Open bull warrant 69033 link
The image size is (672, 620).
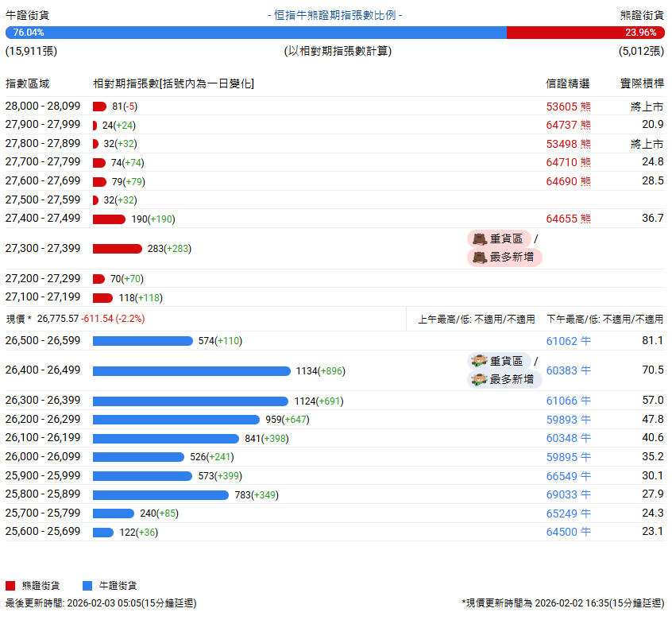(568, 494)
